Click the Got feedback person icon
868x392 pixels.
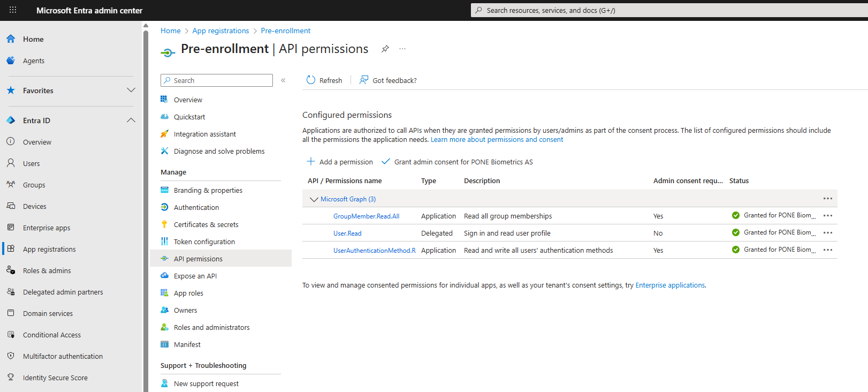click(x=364, y=80)
